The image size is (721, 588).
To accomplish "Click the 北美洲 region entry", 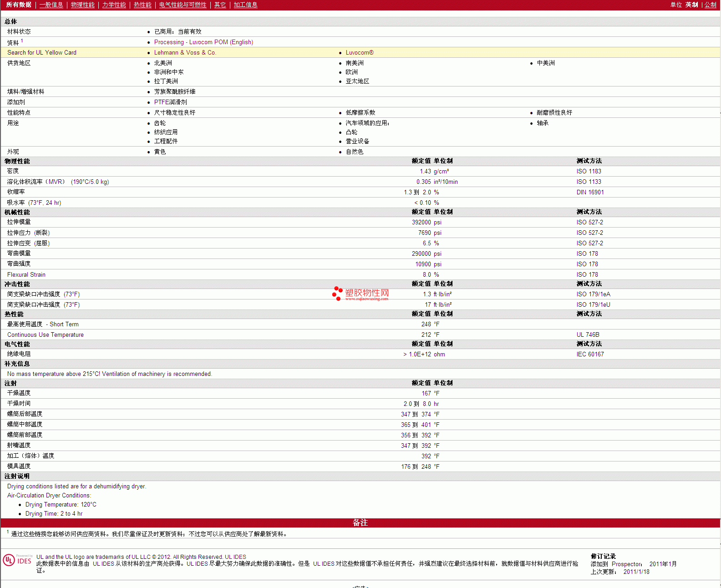I will tap(162, 63).
